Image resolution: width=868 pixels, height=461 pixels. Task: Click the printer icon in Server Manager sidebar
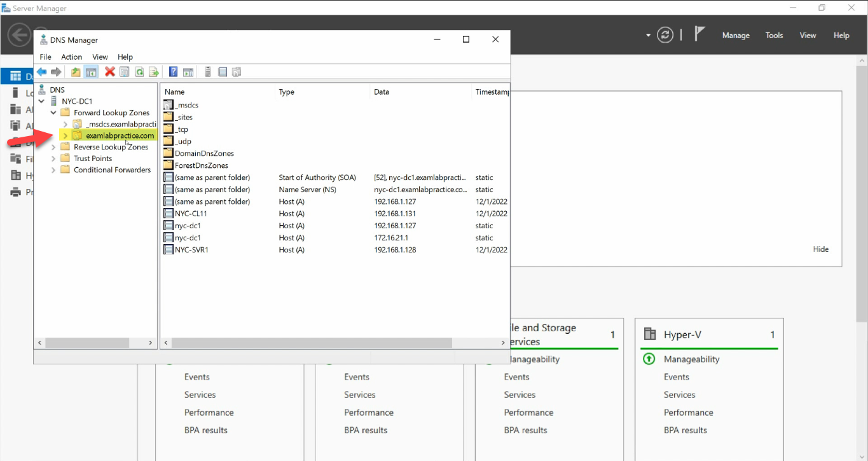tap(16, 192)
